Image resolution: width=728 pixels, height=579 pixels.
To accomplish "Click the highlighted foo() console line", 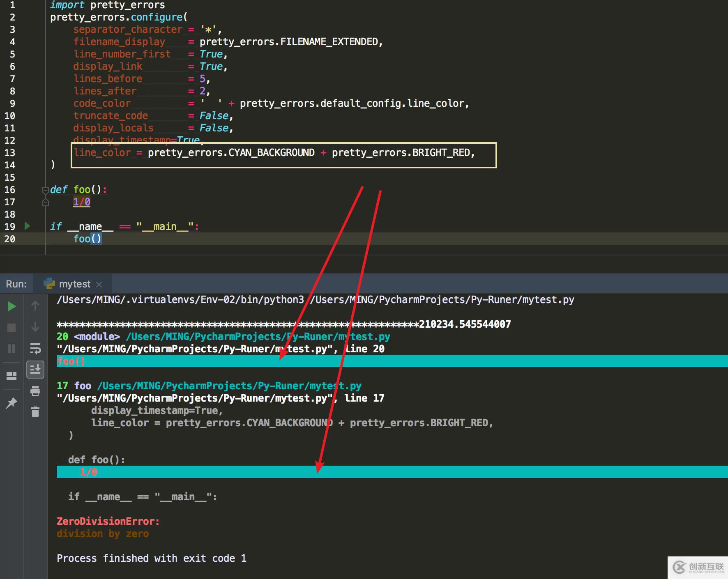I will pos(392,361).
